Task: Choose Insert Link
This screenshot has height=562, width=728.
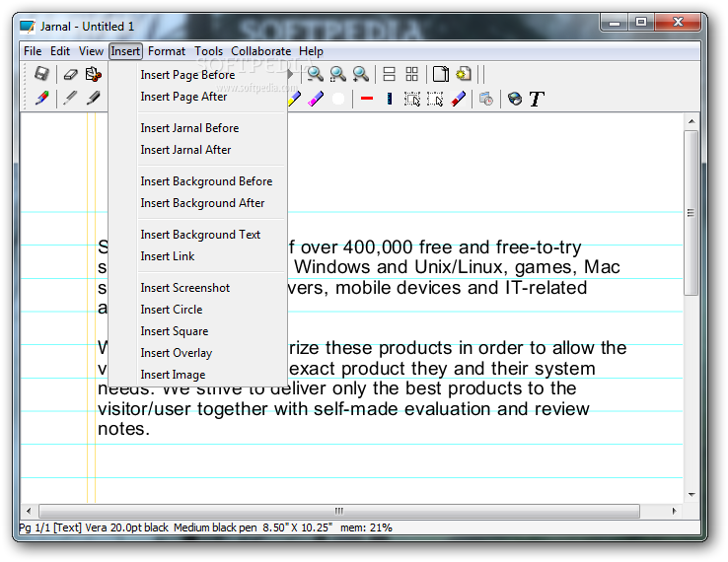Action: (x=198, y=256)
